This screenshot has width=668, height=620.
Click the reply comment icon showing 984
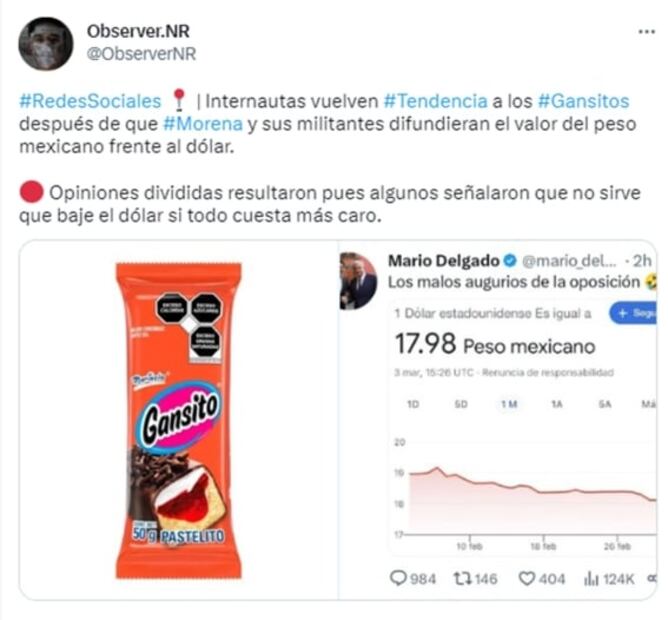(399, 578)
